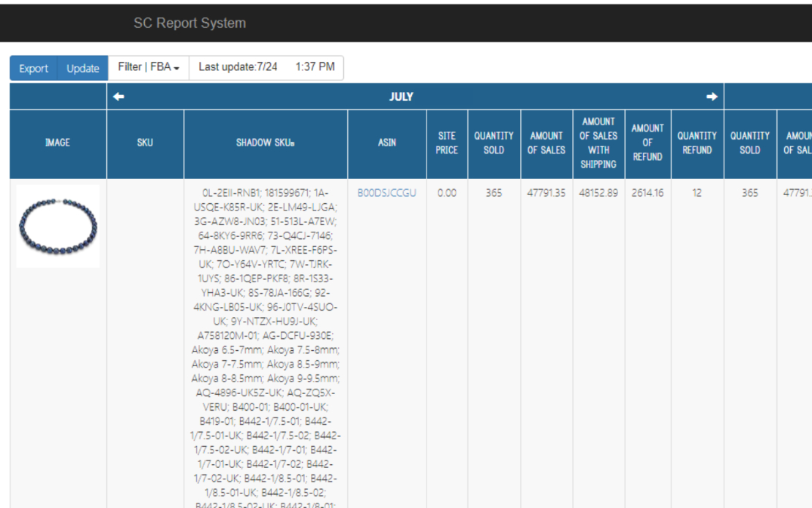
Task: Click the IMAGE column header
Action: (58, 143)
